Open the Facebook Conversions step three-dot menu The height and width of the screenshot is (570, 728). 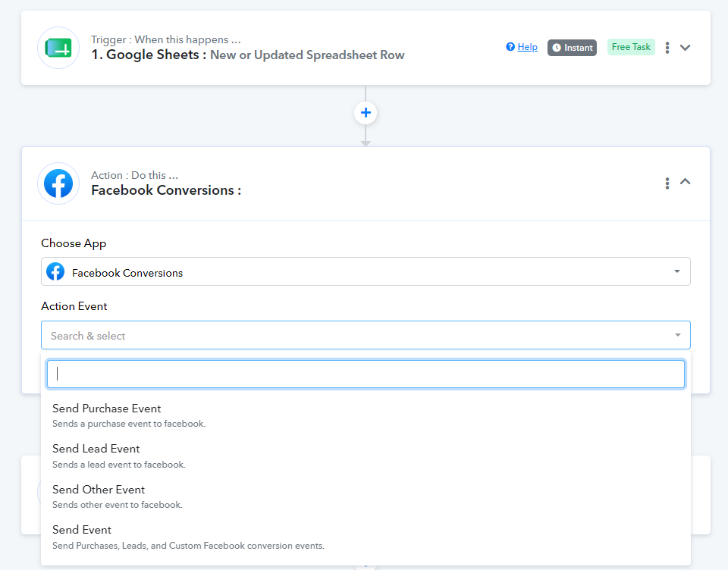click(667, 183)
